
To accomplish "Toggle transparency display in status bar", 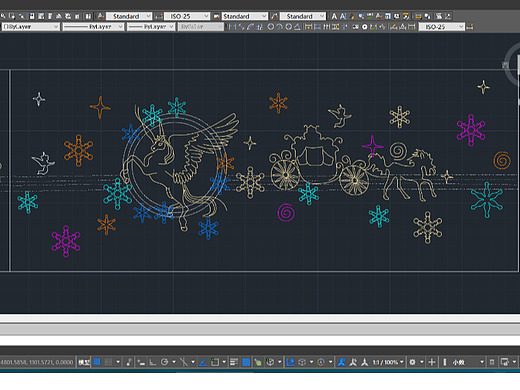I will pos(246,362).
